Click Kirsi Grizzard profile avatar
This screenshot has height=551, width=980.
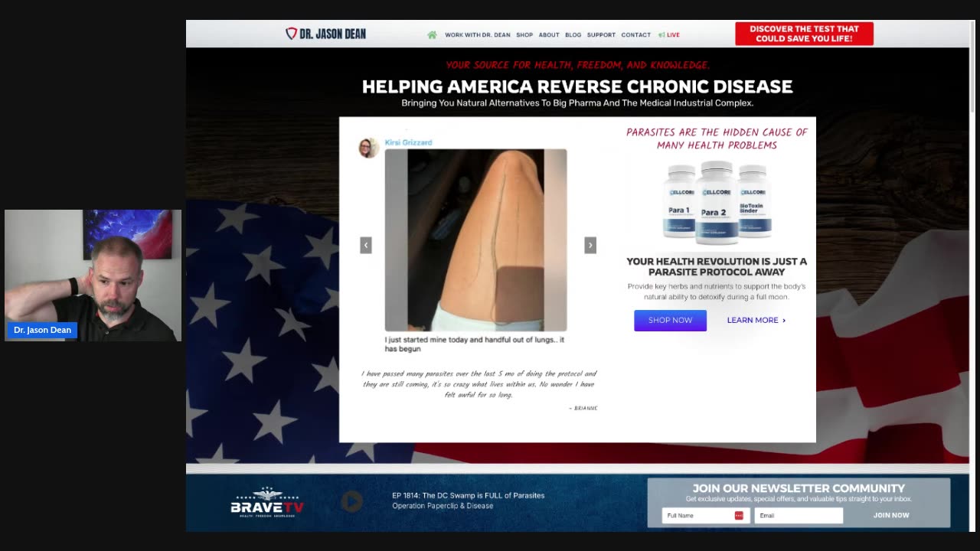[x=368, y=148]
